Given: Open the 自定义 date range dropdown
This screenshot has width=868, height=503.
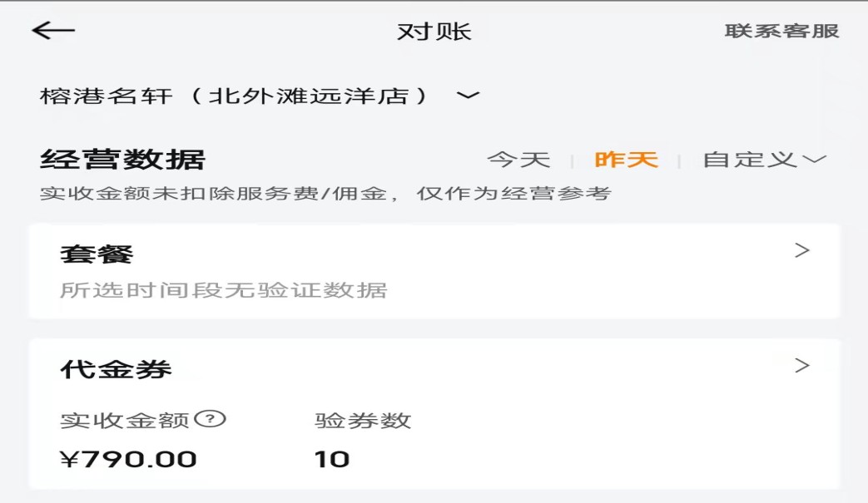Looking at the screenshot, I should coord(764,160).
